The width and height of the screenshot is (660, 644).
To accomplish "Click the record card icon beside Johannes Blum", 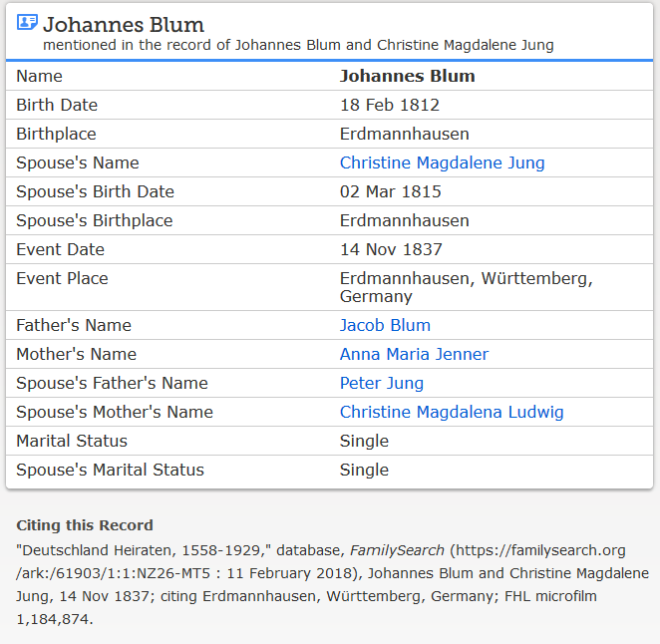I will [x=27, y=22].
